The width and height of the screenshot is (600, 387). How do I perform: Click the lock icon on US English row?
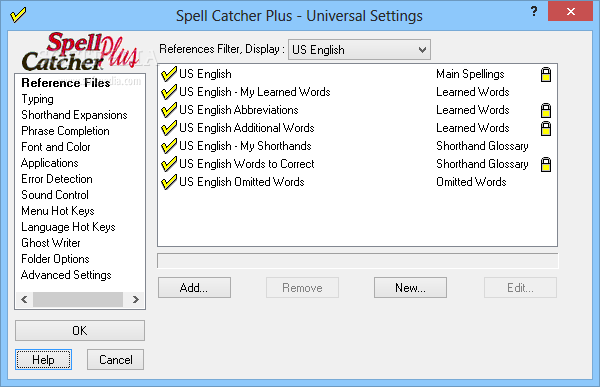546,74
